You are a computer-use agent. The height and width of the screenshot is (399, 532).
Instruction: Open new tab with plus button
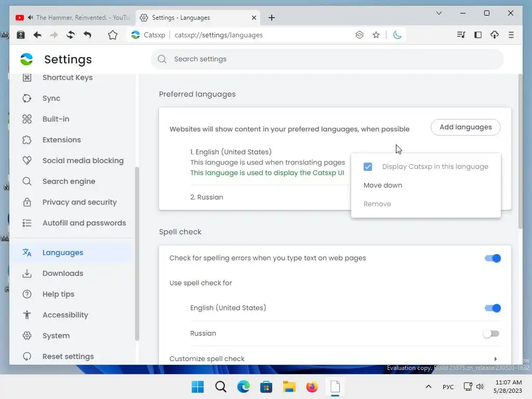coord(271,18)
